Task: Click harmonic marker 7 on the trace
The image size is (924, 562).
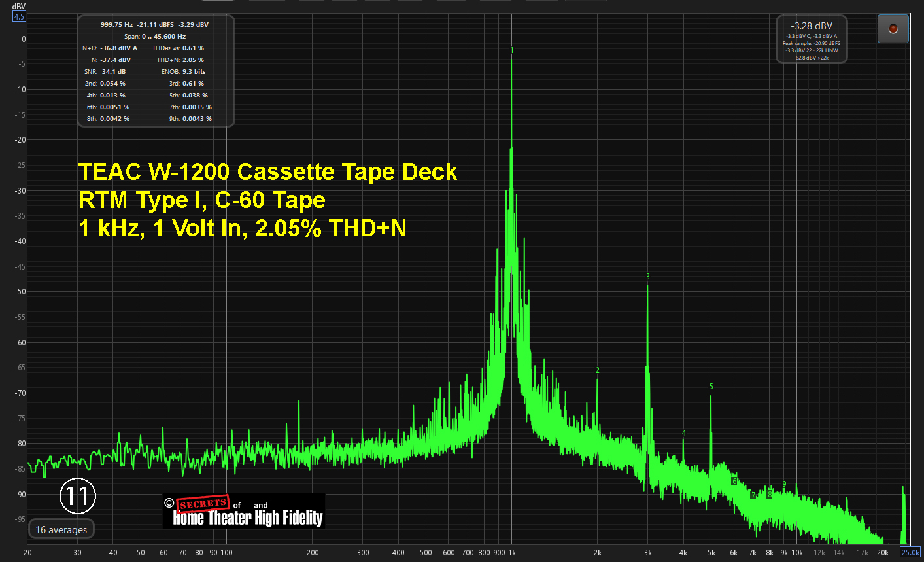Action: (x=753, y=495)
